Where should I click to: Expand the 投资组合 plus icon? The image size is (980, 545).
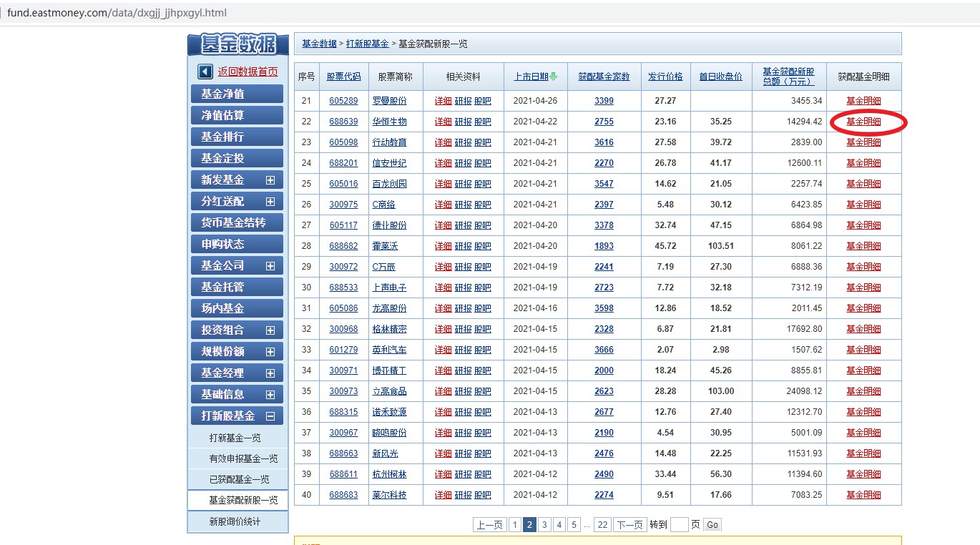270,330
